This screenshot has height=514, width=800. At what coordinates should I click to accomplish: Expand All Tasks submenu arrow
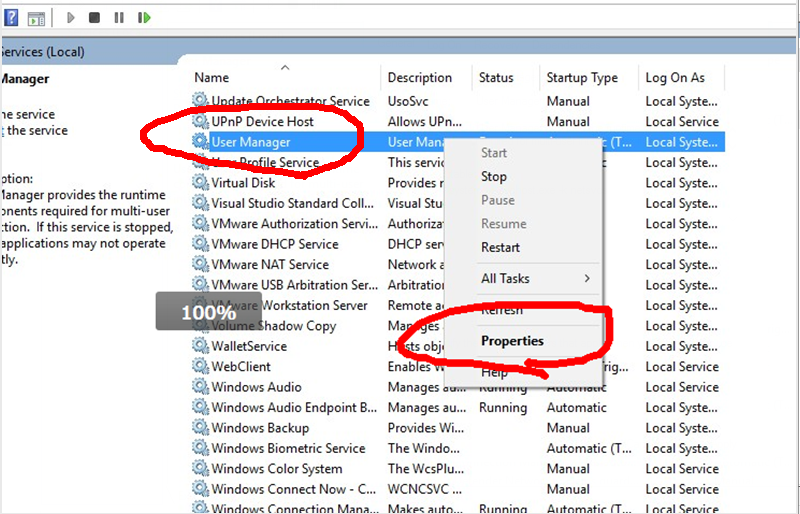pos(587,279)
